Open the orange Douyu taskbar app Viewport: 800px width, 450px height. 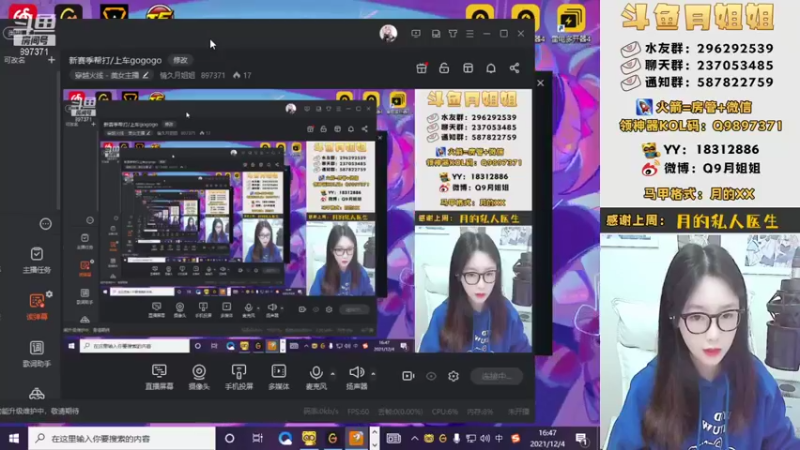pos(356,438)
